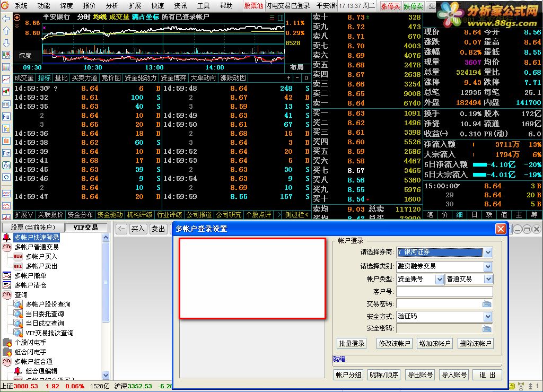The height and width of the screenshot is (392, 543).
Task: Click the orange 自 self-selected stocks icon
Action: 6,141
